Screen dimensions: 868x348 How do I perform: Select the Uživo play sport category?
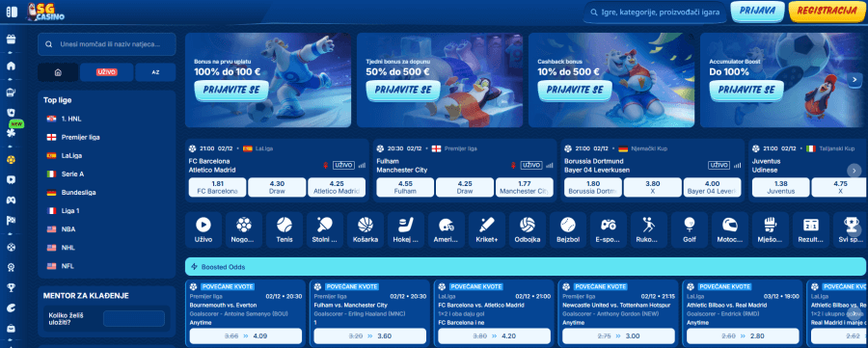[x=203, y=229]
